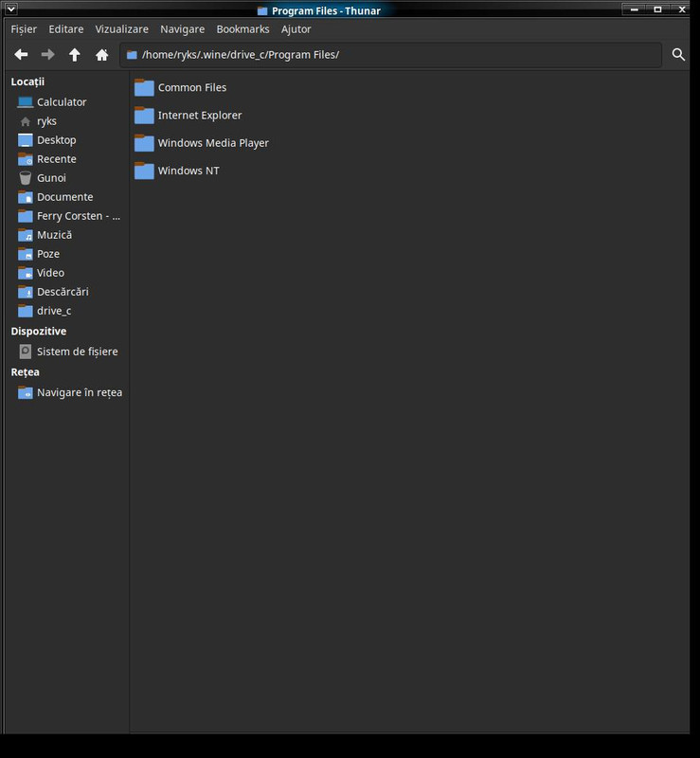Click 'Ferry Corsten - ...' label in sidebar
The height and width of the screenshot is (758, 700).
(79, 216)
